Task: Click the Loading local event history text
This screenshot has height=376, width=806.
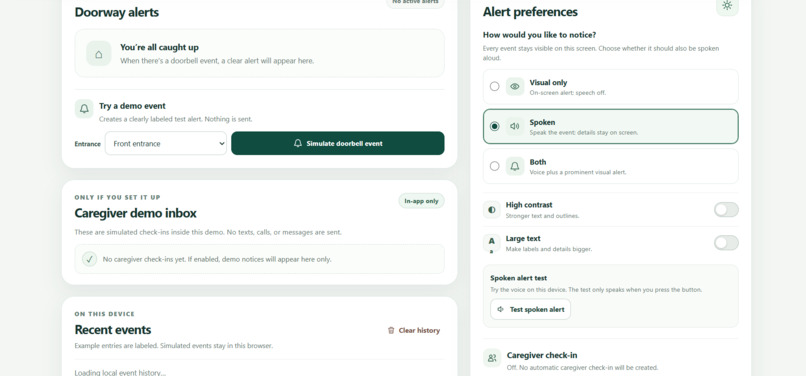Action: 120,372
